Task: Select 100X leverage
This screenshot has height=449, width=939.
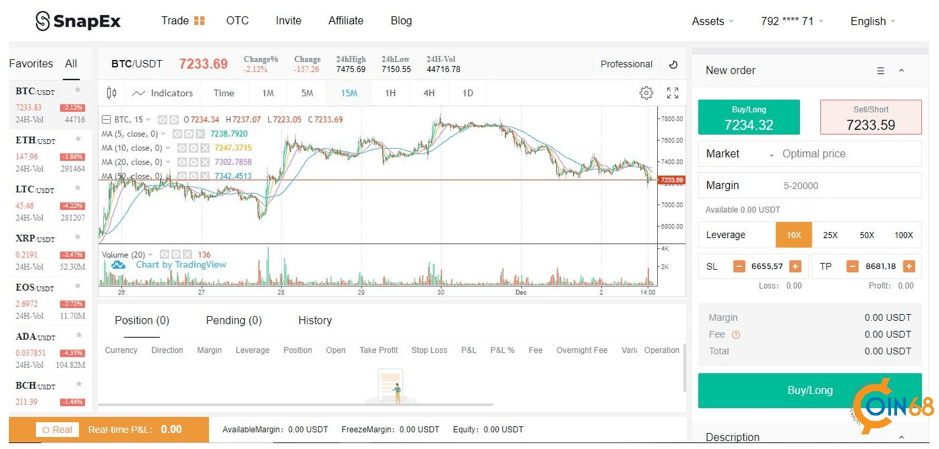Action: click(904, 235)
